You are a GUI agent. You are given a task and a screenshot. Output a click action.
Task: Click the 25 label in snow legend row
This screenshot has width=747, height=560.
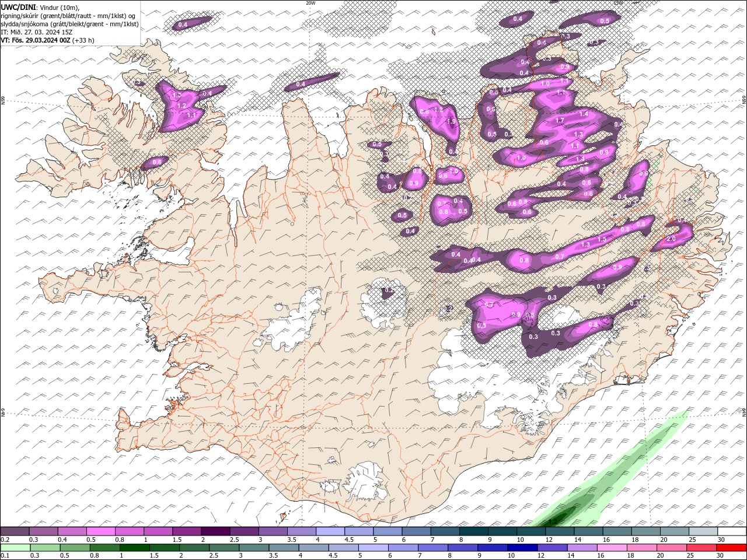click(x=692, y=540)
